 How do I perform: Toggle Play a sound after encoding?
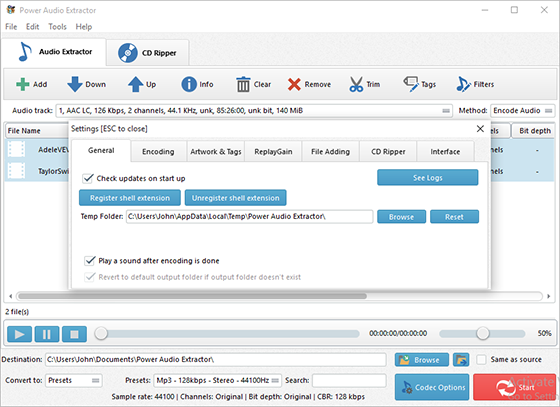[x=90, y=261]
